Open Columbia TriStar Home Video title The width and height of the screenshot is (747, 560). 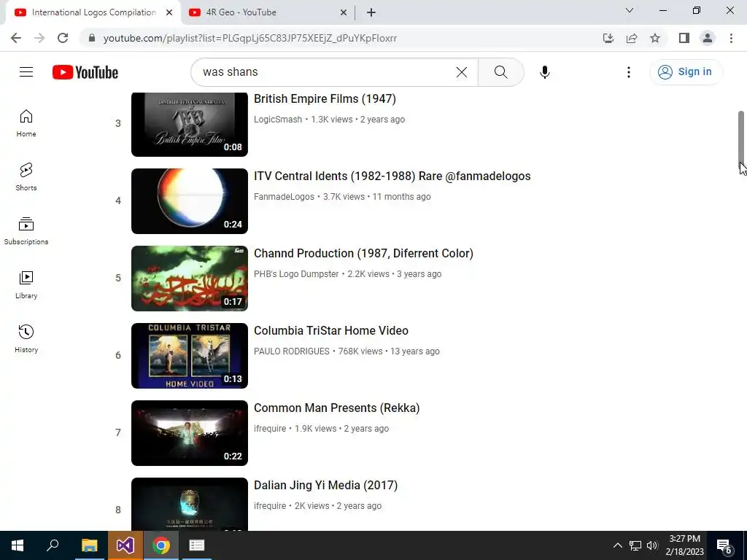[331, 330]
